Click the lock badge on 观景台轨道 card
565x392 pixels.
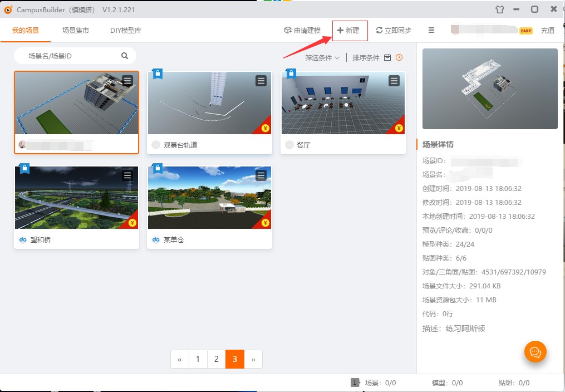coord(158,73)
